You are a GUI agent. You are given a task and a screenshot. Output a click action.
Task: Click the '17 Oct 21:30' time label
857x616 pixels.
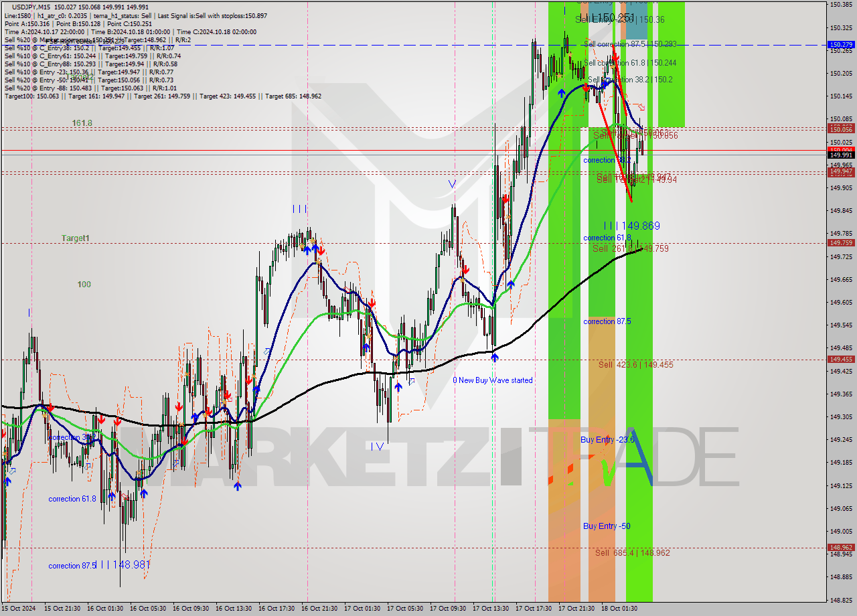576,609
